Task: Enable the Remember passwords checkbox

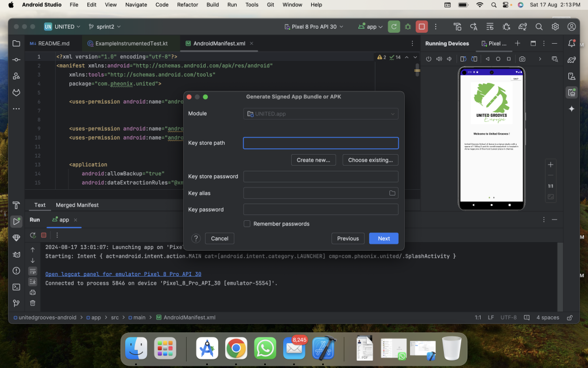Action: (x=247, y=224)
